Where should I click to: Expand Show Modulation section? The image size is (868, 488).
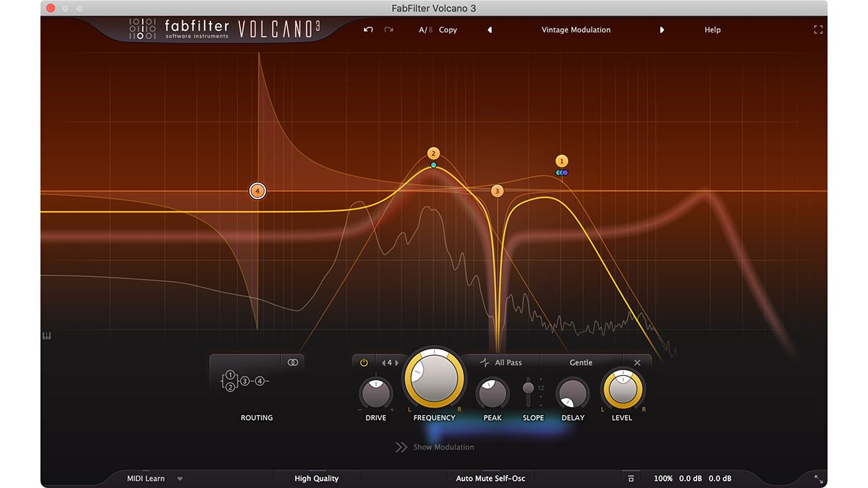(435, 448)
